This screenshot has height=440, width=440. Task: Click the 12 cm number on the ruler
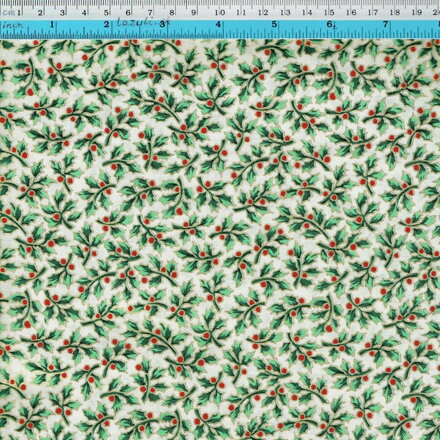(263, 13)
